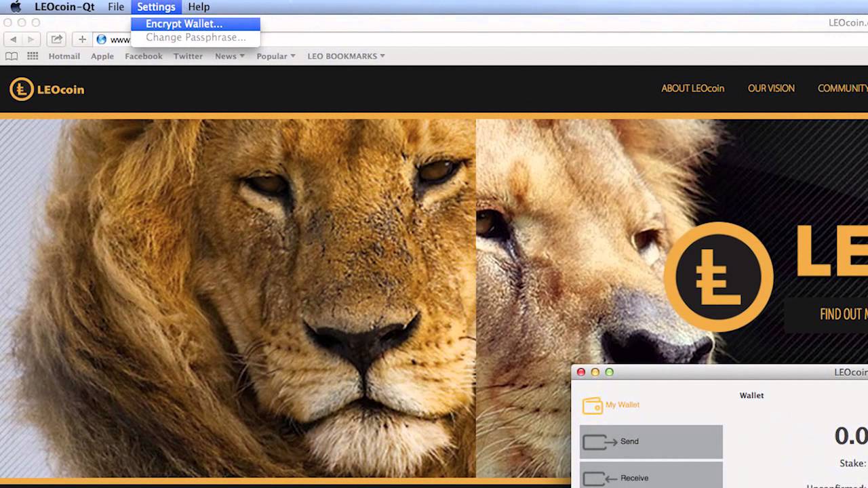Minimize the LEOcoin wallet window
Image resolution: width=868 pixels, height=488 pixels.
click(595, 372)
